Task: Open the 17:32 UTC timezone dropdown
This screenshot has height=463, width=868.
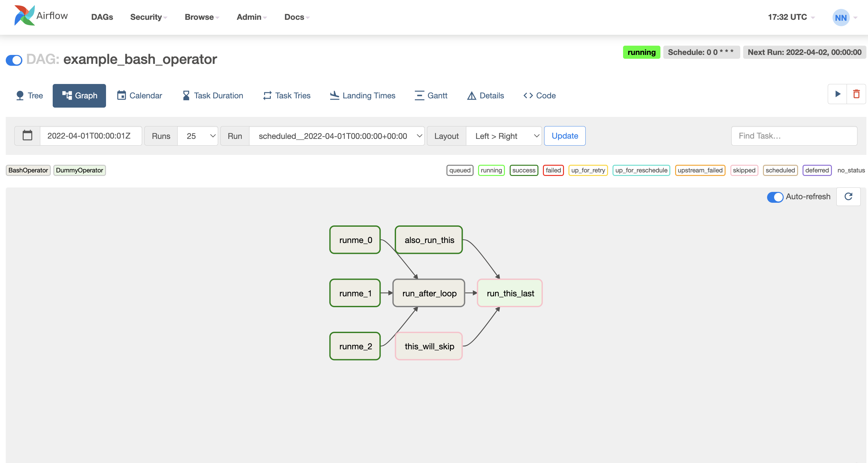Action: 791,17
